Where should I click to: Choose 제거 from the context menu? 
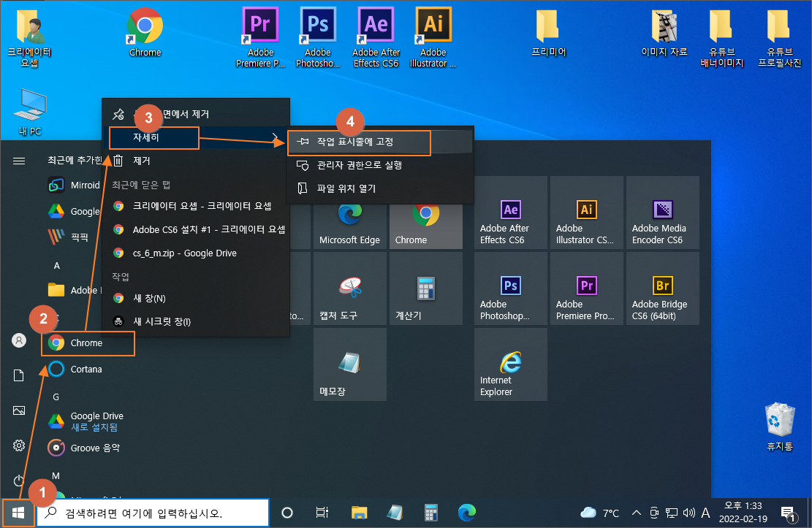click(196, 161)
